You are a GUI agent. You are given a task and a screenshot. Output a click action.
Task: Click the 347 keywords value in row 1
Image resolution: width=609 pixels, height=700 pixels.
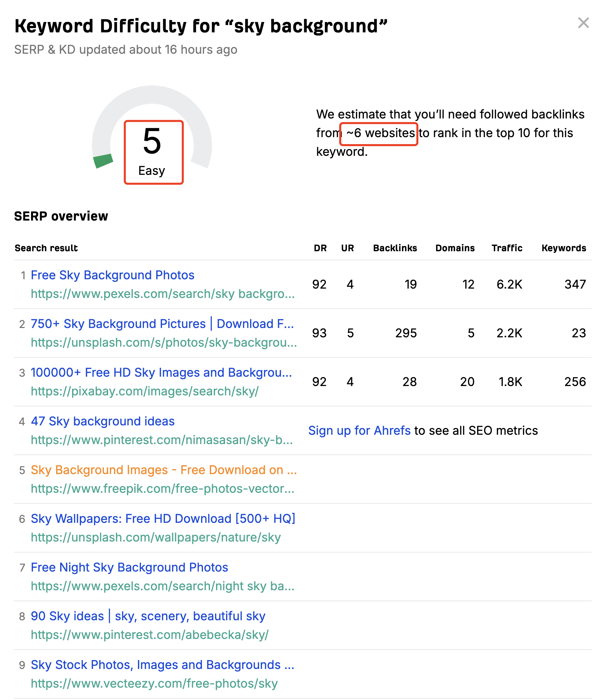pyautogui.click(x=575, y=284)
